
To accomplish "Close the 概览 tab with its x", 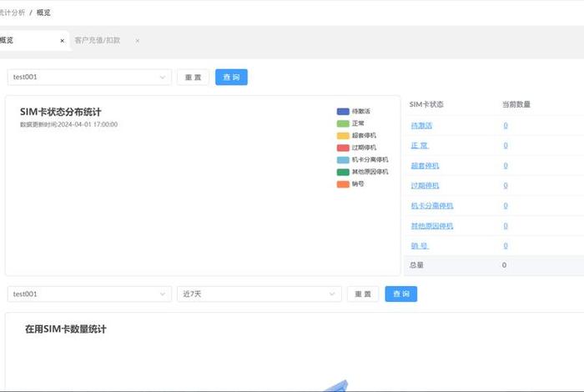I will click(63, 41).
